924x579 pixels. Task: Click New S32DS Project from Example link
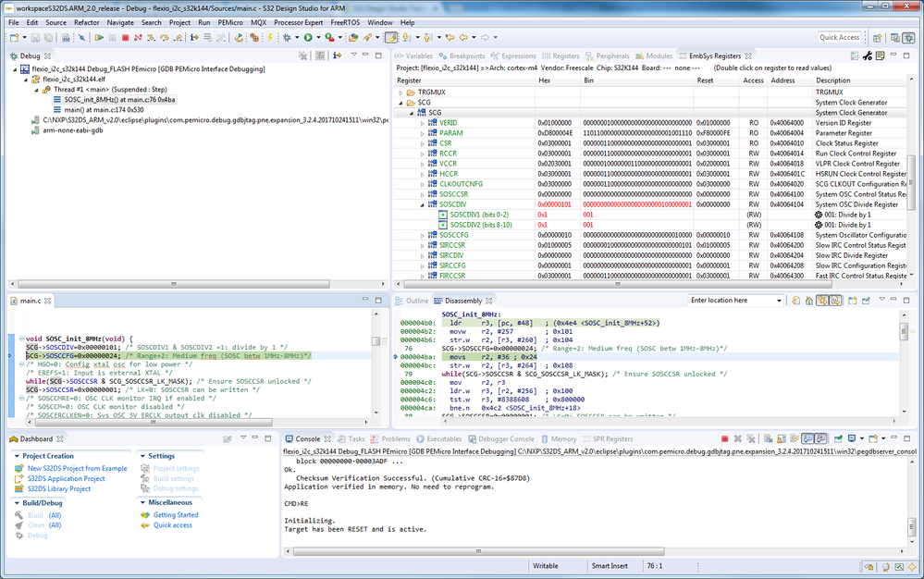[x=78, y=469]
